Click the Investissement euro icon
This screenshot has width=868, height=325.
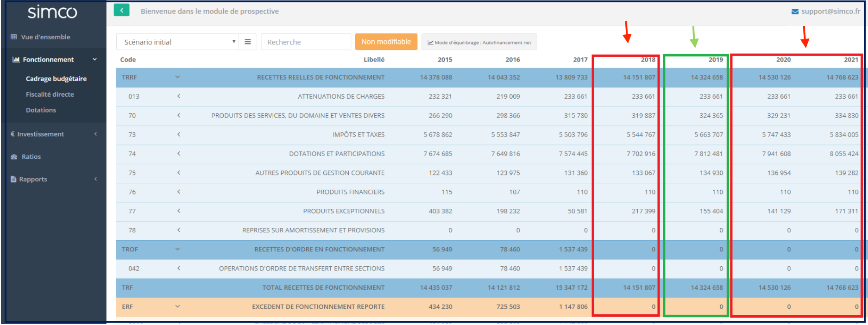pyautogui.click(x=13, y=134)
